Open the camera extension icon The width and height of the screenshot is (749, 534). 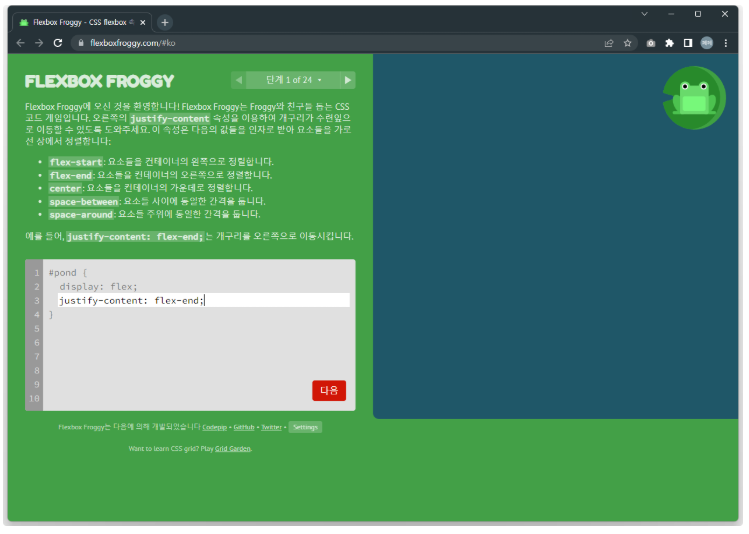coord(651,43)
